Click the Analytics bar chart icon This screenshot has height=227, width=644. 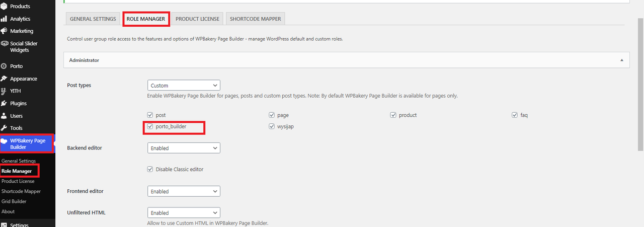(4, 19)
